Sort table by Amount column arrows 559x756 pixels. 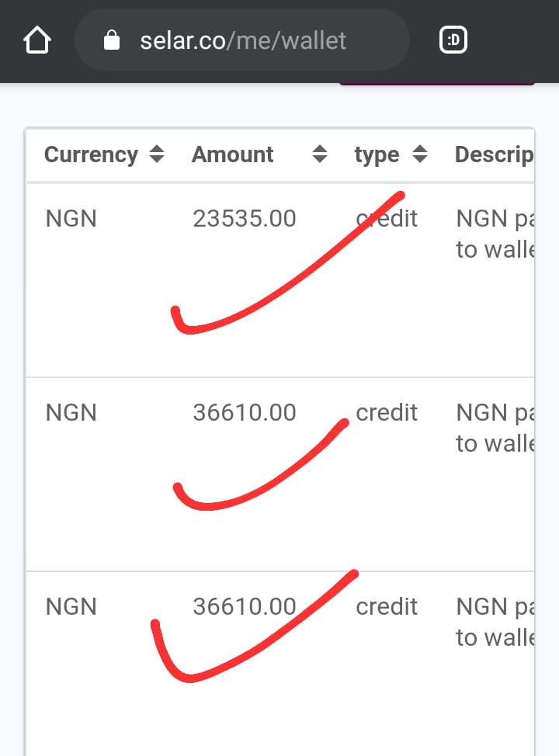[x=320, y=154]
